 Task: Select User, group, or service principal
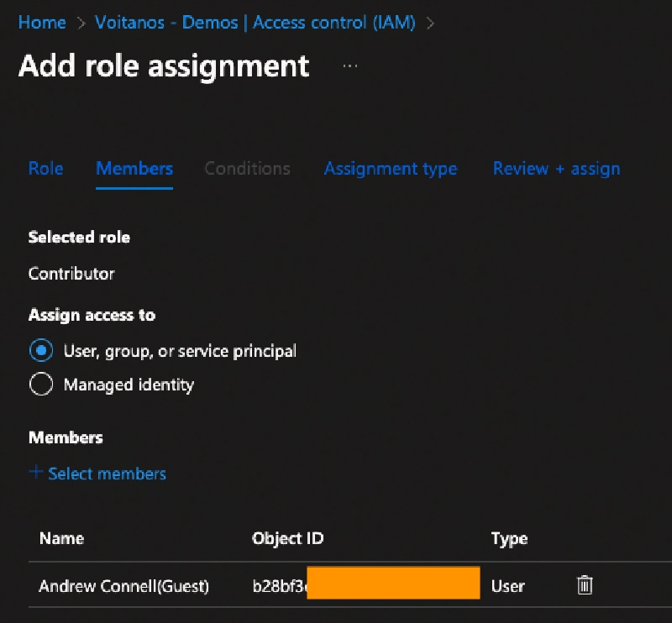(41, 350)
